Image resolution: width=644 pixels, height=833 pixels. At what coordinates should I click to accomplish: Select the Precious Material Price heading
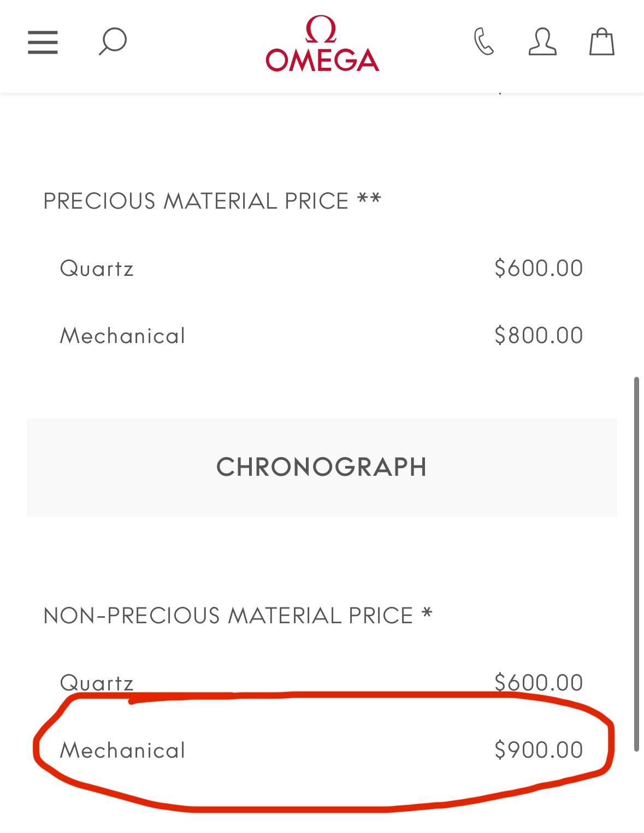[x=196, y=201]
